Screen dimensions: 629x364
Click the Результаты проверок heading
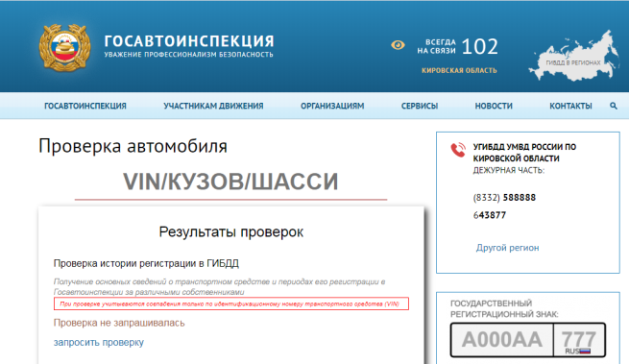231,232
